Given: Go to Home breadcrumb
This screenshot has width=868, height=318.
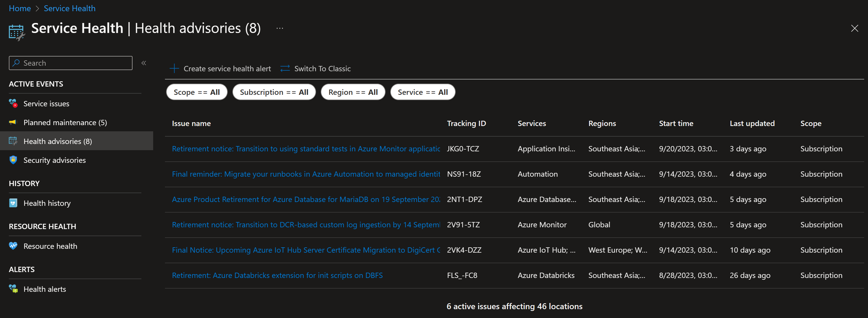Looking at the screenshot, I should [x=20, y=9].
